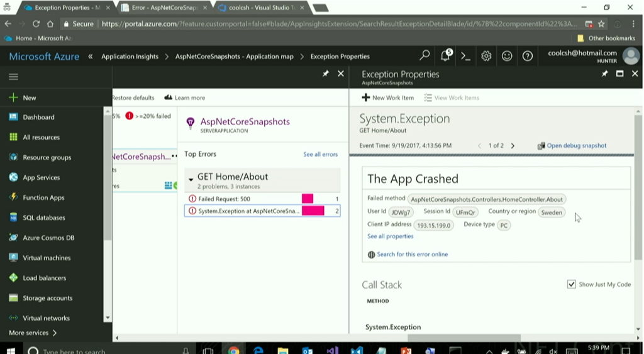Expand More services in sidebar
The image size is (644, 354).
pos(33,333)
